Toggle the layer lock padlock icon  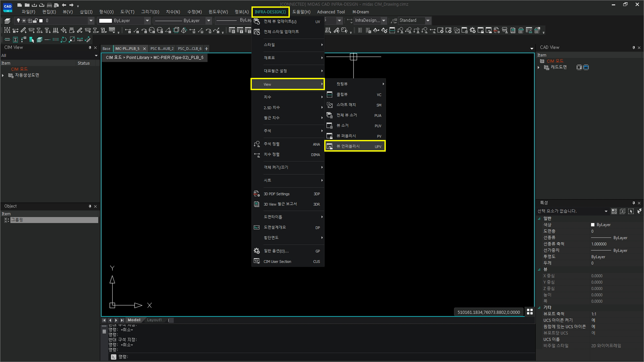[x=35, y=21]
